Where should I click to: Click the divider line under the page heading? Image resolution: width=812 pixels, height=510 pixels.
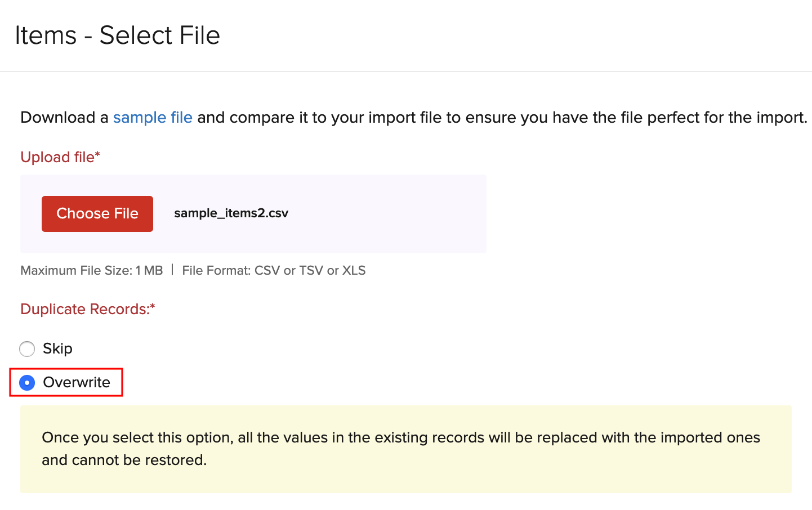point(405,71)
